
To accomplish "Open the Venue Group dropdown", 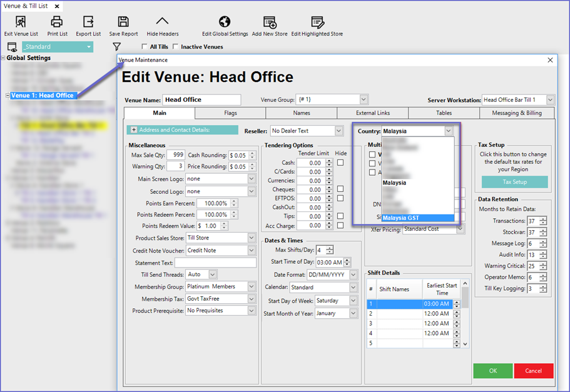I will coord(364,100).
